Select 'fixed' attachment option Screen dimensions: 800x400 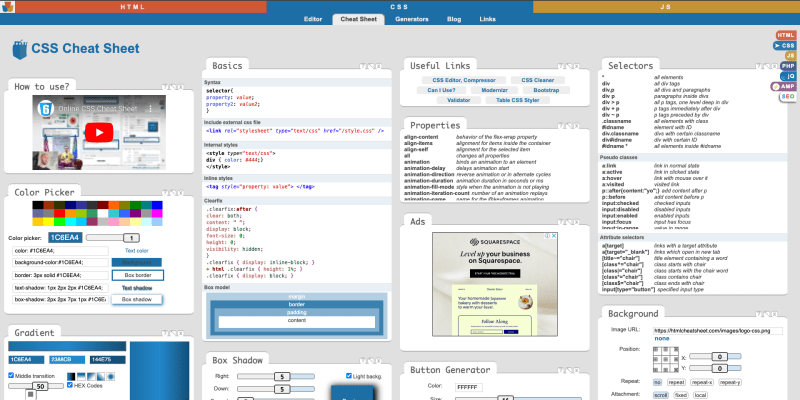point(681,395)
